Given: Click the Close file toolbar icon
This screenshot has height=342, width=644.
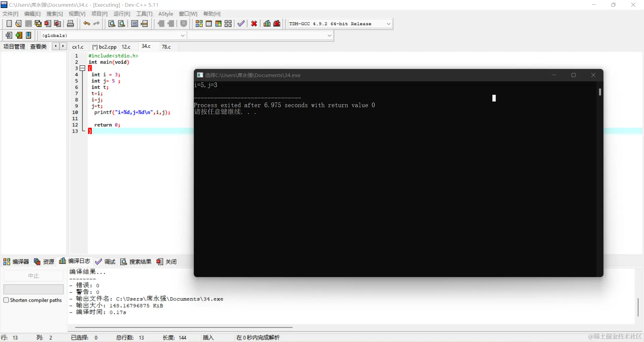Looking at the screenshot, I should (x=48, y=23).
